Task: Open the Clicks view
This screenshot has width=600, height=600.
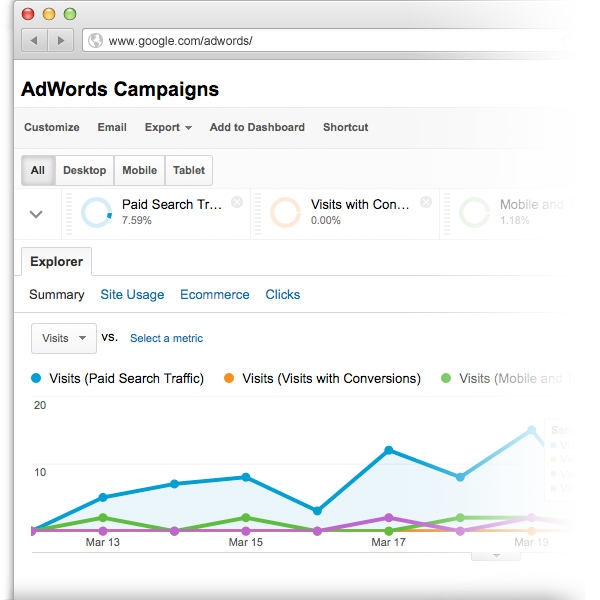Action: pyautogui.click(x=283, y=294)
